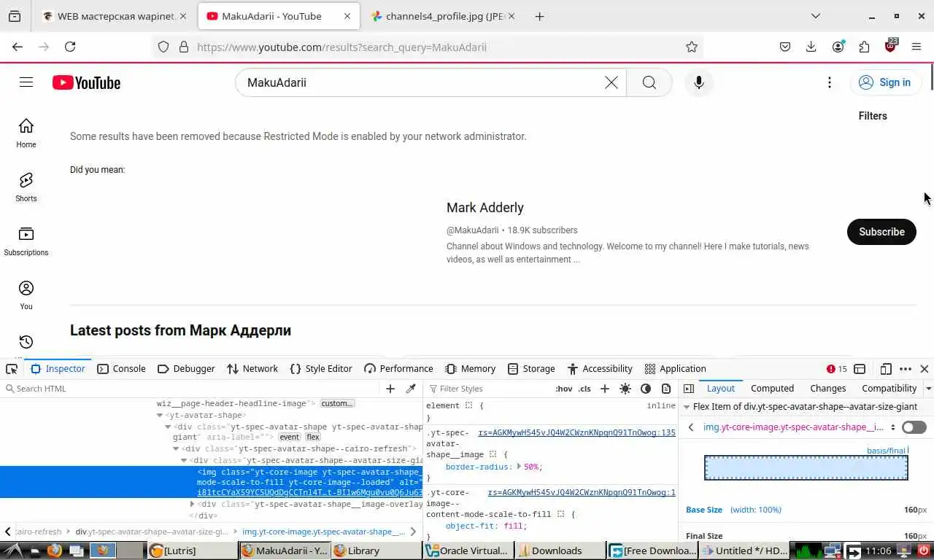Image resolution: width=934 pixels, height=560 pixels.
Task: Reload the current browser page
Action: coord(70,47)
